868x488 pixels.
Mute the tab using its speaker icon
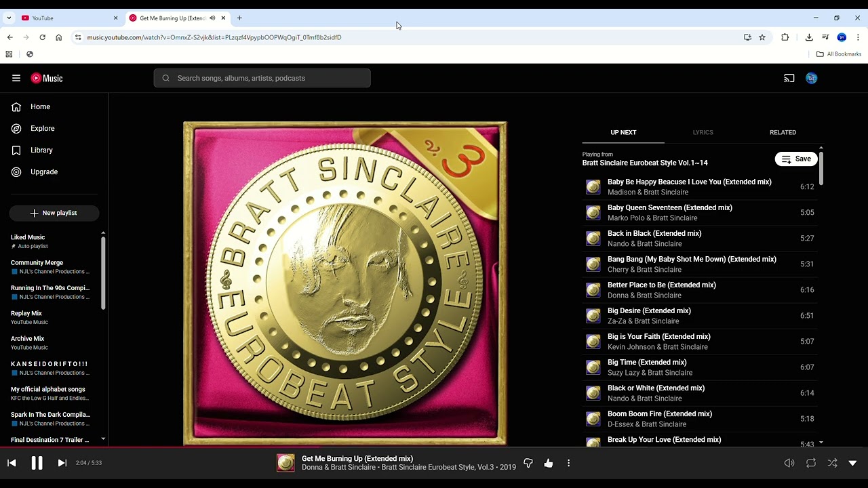[x=212, y=18]
